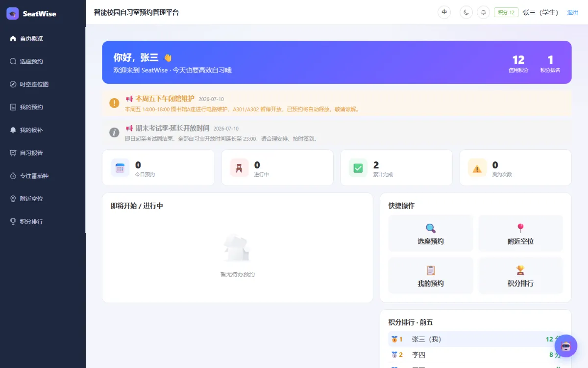Screen dimensions: 588x368
Task: Click the orange warning icon on the maintenance notice
Action: click(x=114, y=103)
